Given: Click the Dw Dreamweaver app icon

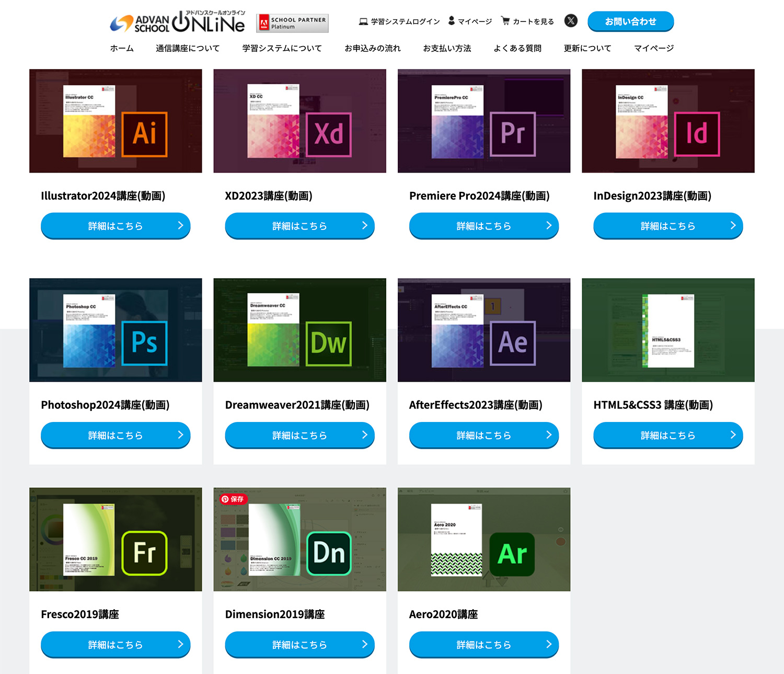Looking at the screenshot, I should coord(329,344).
